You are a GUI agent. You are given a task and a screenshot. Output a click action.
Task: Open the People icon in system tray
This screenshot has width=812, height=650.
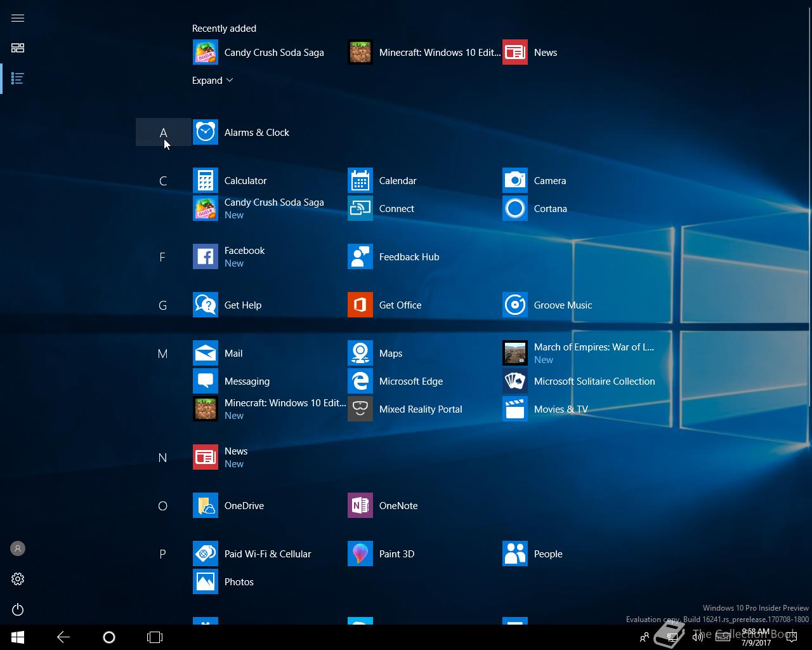(x=645, y=637)
